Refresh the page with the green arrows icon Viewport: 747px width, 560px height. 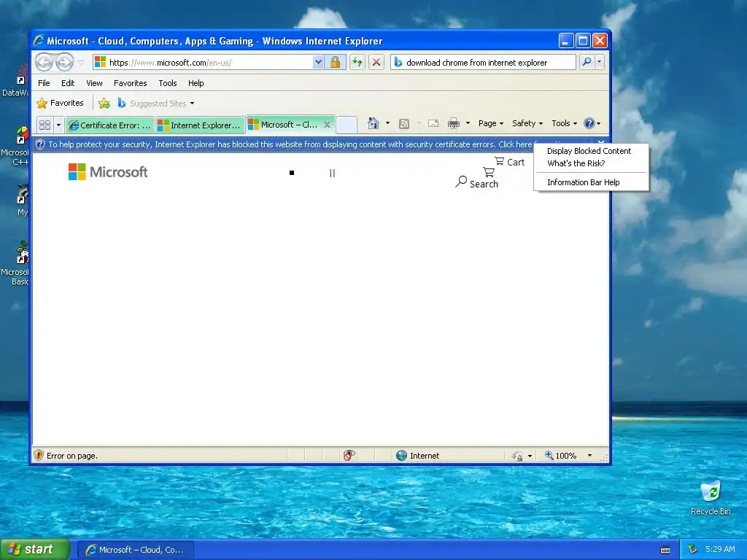click(x=357, y=63)
